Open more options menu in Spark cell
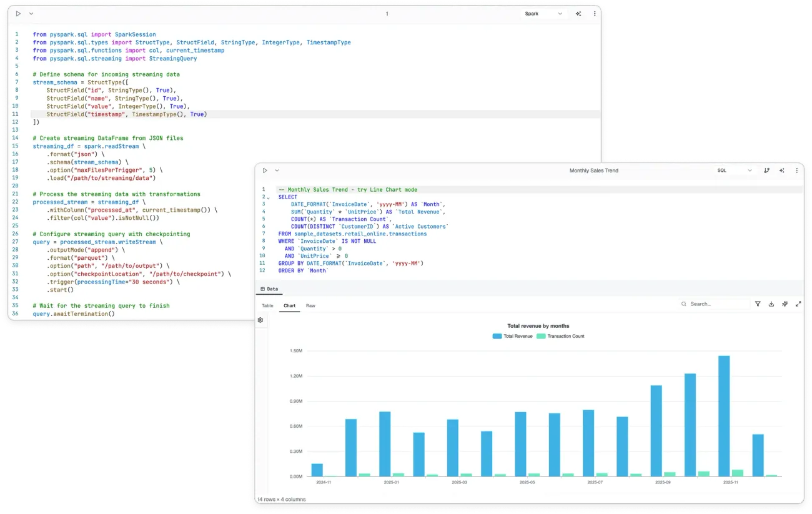Screen dimensions: 812x514 coord(594,14)
